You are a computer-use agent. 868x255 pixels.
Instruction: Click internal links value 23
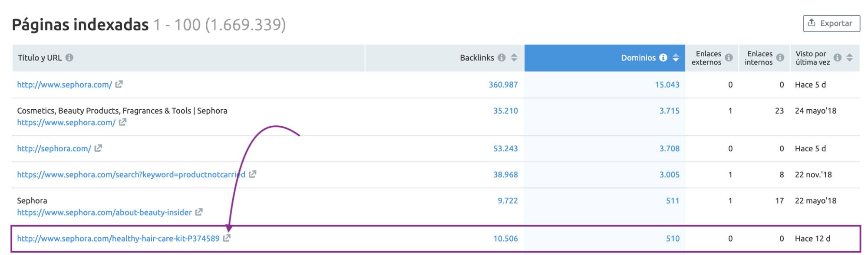779,111
